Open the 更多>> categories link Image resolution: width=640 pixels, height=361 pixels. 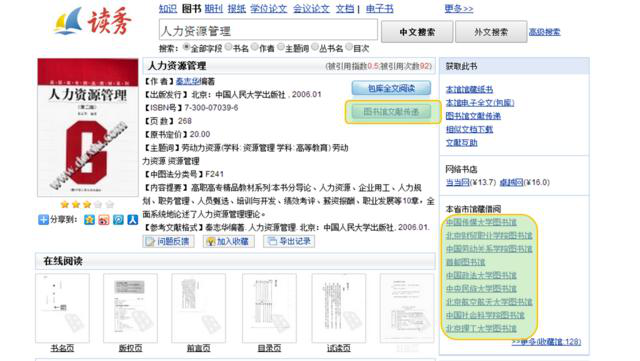[x=459, y=9]
